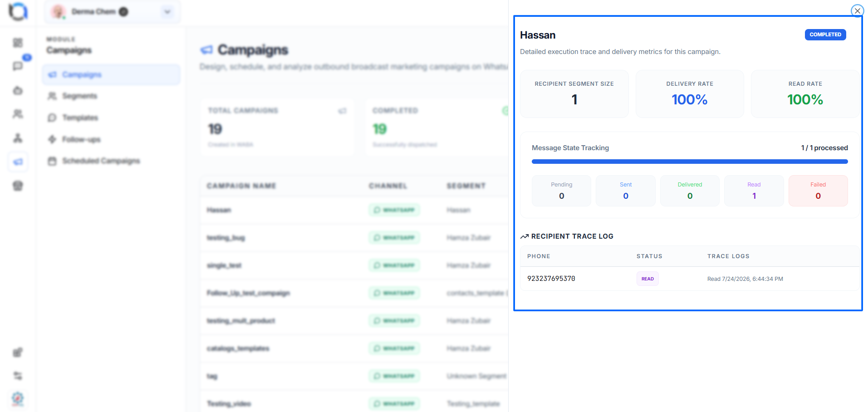Click the Message State Tracking progress bar

click(690, 162)
